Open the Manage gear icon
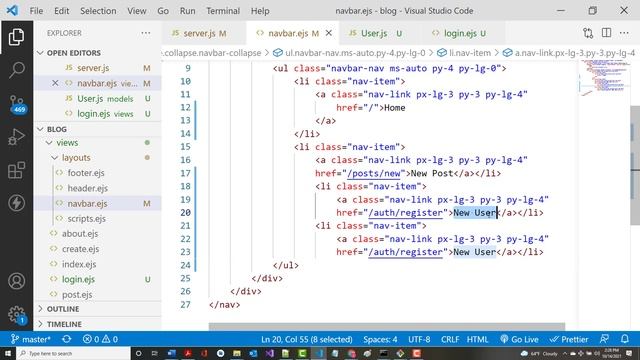 (16, 315)
